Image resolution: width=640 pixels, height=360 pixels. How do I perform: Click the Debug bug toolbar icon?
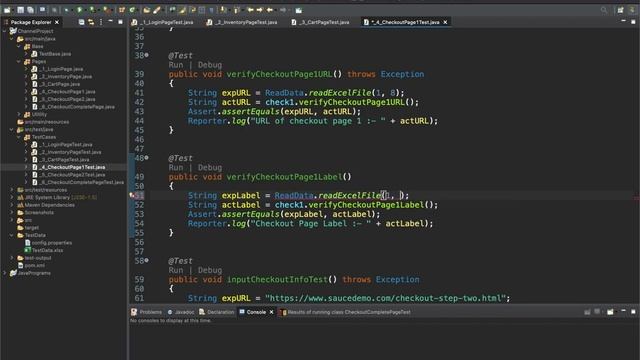coord(66,10)
